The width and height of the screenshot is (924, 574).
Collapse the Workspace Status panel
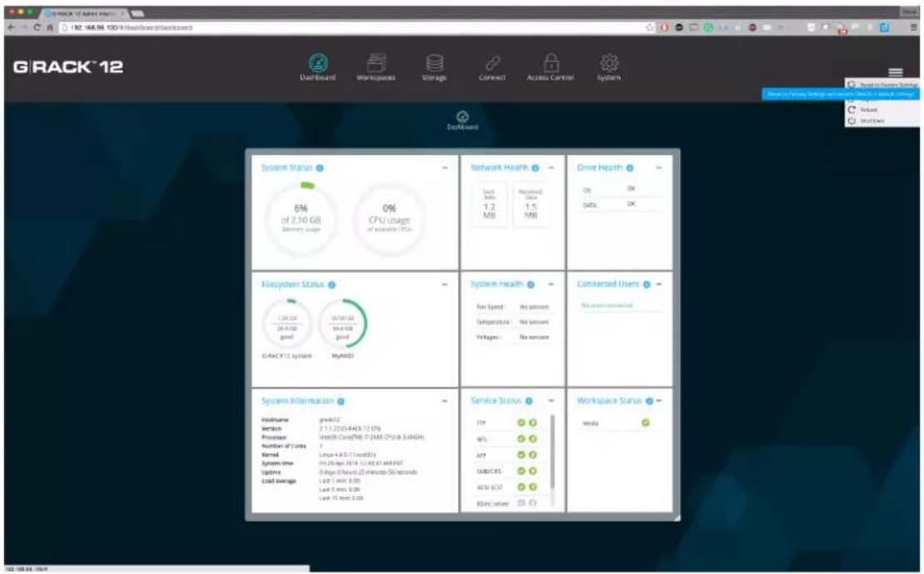coord(658,401)
